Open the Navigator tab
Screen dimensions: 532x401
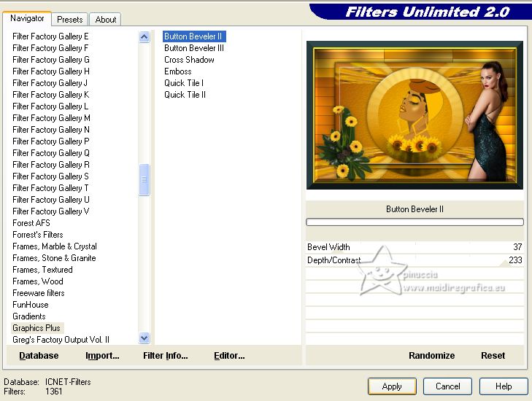click(27, 18)
